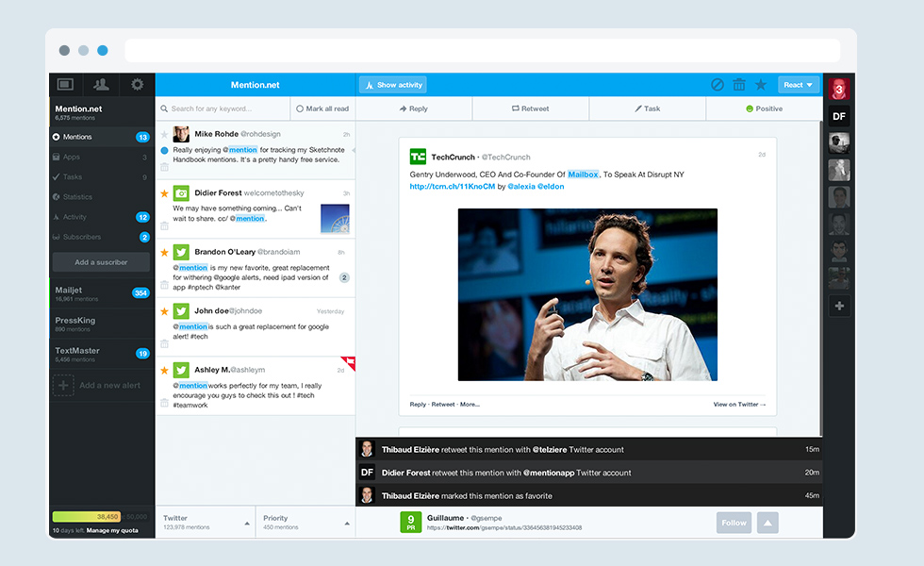Click the More link under TechCrunch tweet

point(470,405)
